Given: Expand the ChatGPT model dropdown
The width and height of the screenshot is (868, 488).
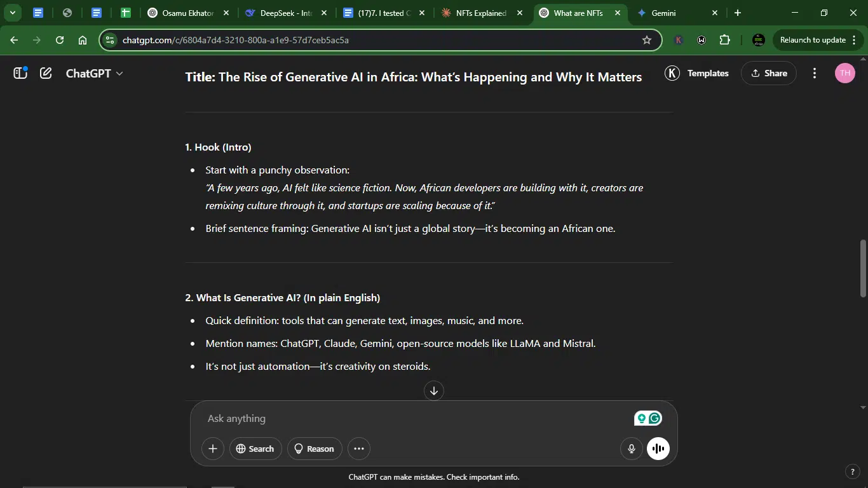Looking at the screenshot, I should click(94, 73).
